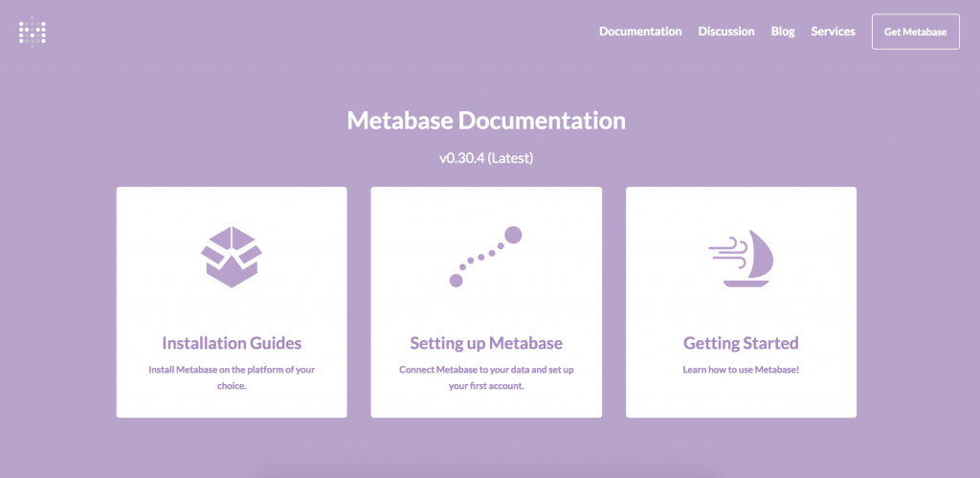Open the Setting up Metabase heading link
The height and width of the screenshot is (478, 980).
click(x=486, y=343)
